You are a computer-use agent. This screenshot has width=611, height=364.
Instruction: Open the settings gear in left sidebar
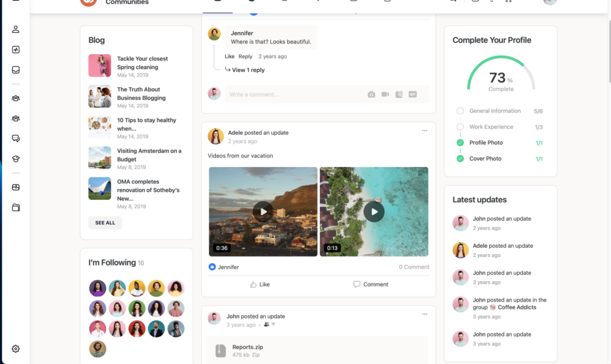[x=16, y=349]
